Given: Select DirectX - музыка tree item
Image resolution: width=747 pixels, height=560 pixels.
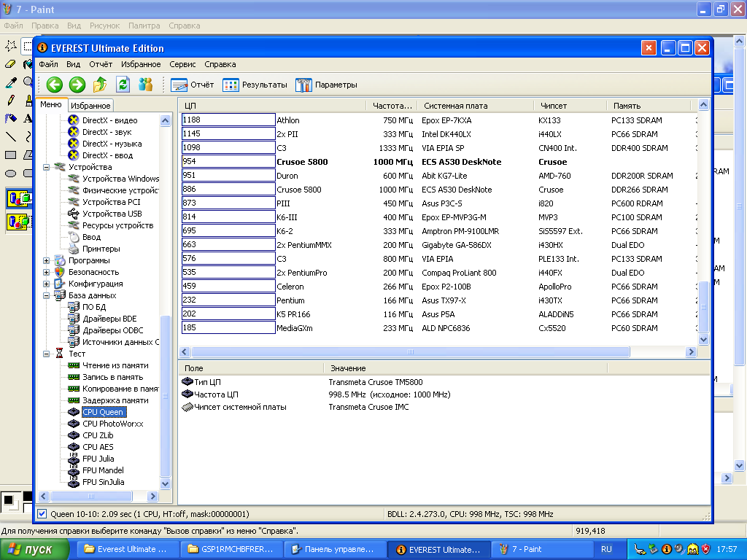Looking at the screenshot, I should [112, 144].
